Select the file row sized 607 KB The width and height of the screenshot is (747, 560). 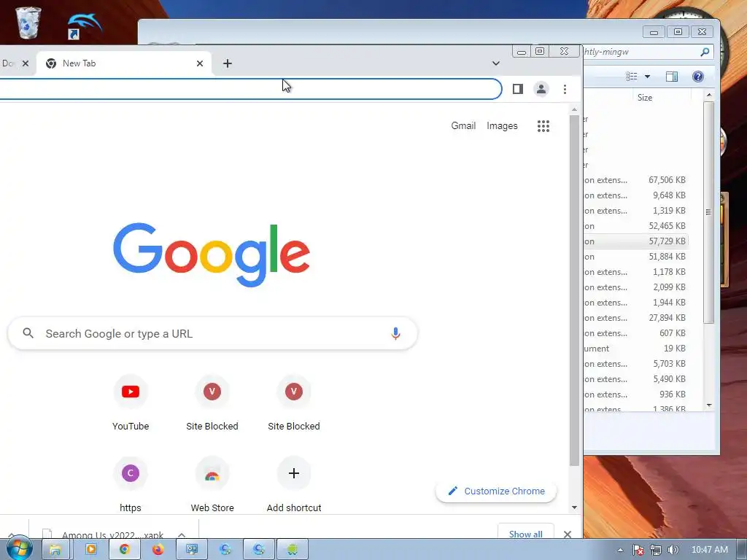[x=636, y=332]
